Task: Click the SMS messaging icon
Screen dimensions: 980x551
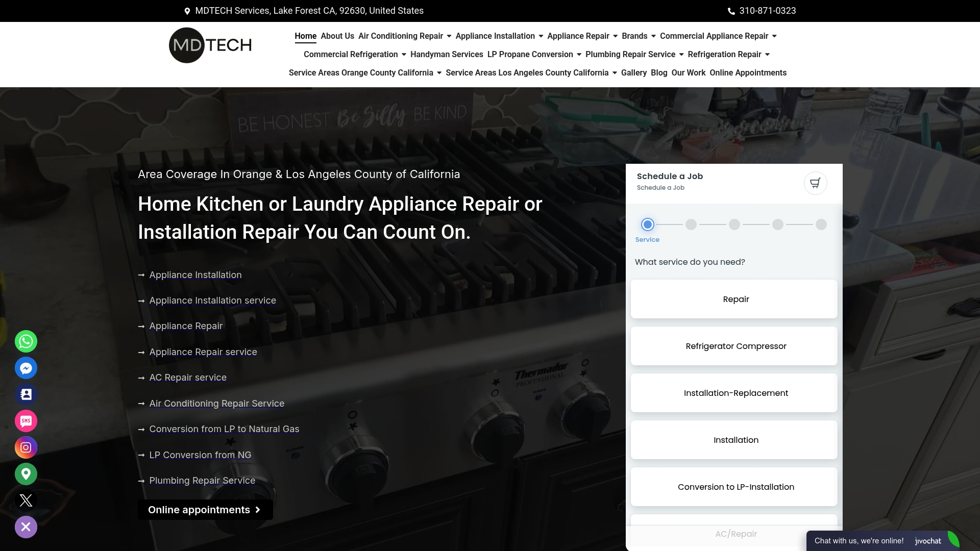Action: 26,421
